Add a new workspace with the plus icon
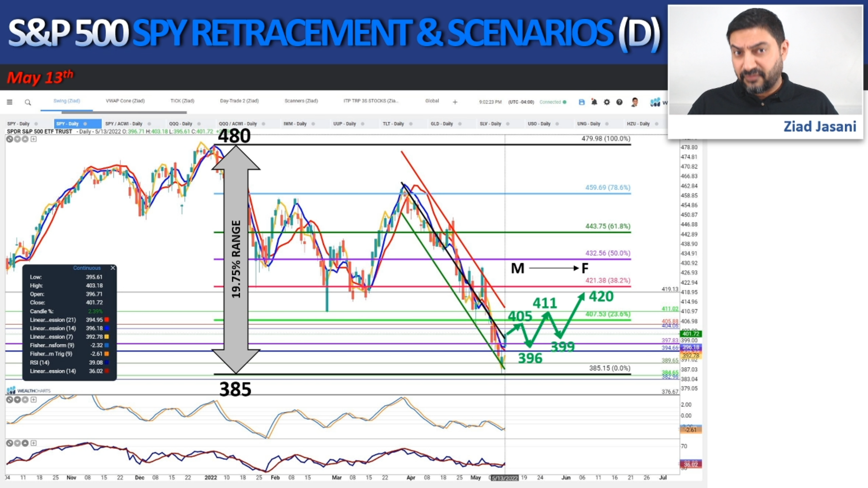Image resolution: width=868 pixels, height=488 pixels. (455, 102)
